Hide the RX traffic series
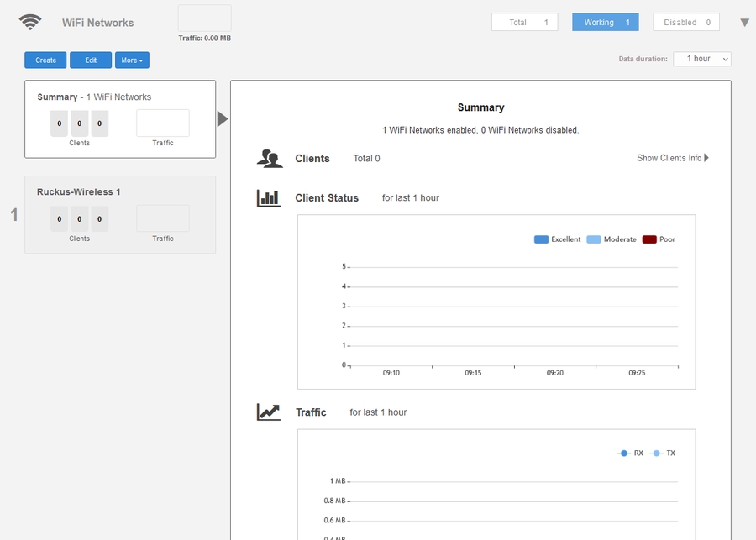Screen dimensions: 756x540 [x=630, y=453]
